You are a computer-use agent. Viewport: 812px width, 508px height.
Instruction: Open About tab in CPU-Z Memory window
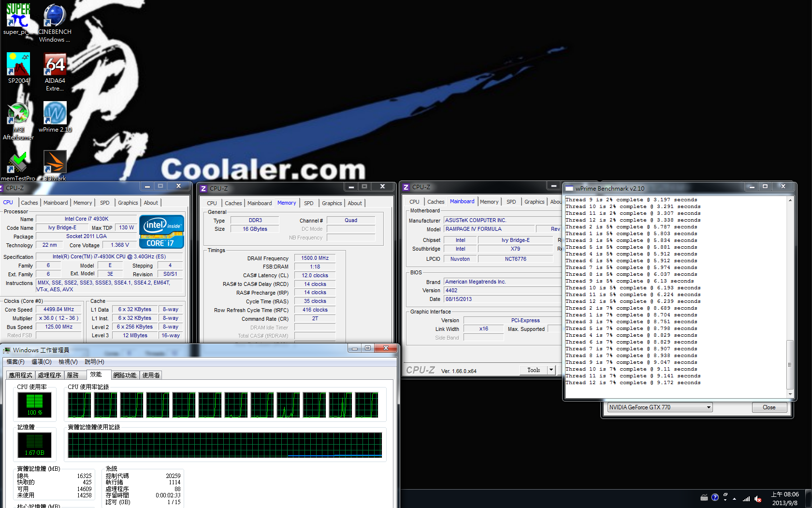(x=355, y=203)
